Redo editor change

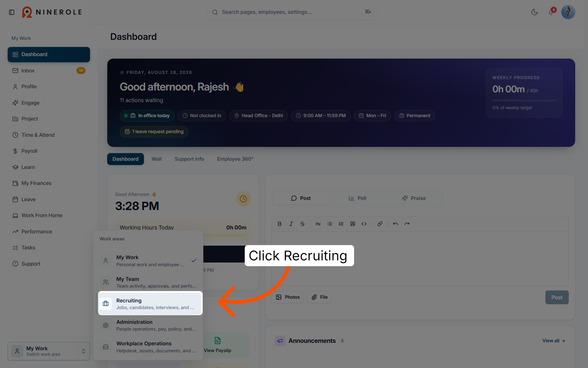[x=407, y=224]
